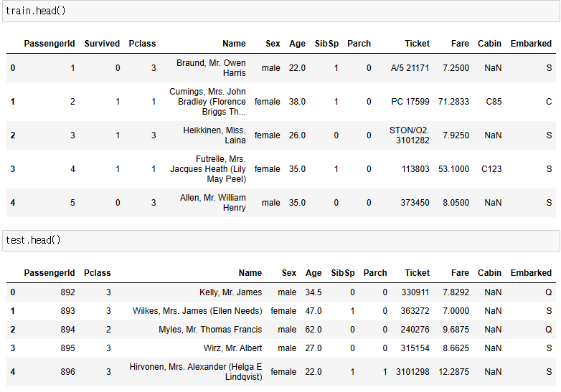Select the age value 26.0

coord(297,135)
